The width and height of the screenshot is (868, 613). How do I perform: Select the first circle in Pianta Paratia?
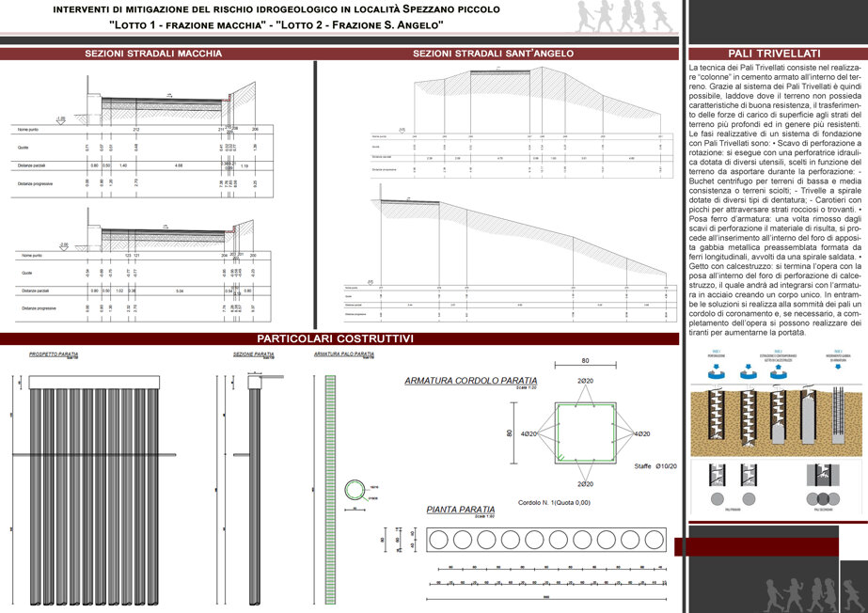pyautogui.click(x=438, y=540)
